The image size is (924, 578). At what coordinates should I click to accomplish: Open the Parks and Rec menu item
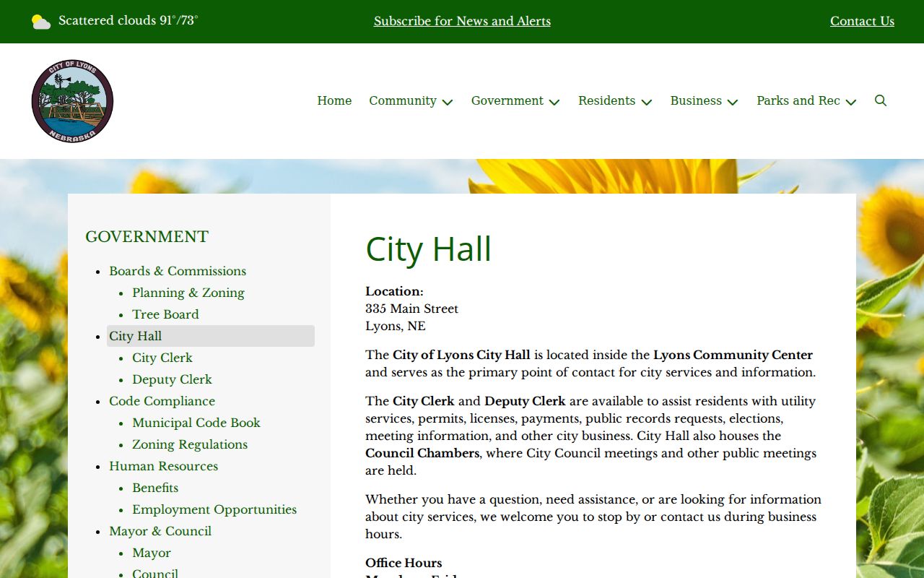tap(798, 100)
